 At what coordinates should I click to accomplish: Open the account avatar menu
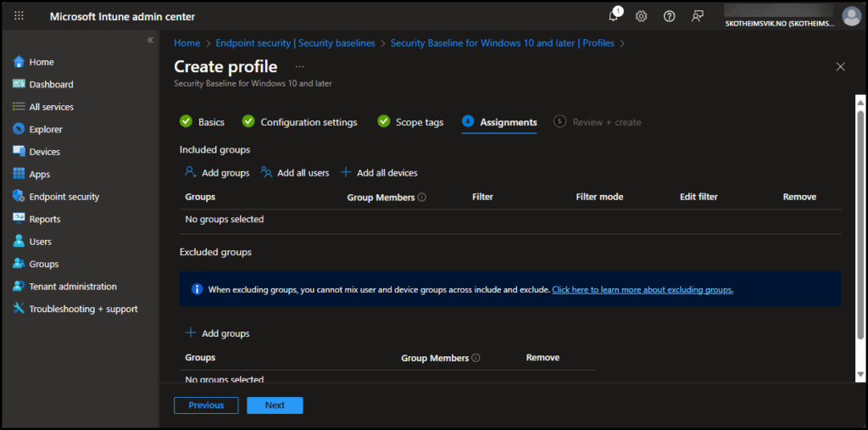click(851, 16)
